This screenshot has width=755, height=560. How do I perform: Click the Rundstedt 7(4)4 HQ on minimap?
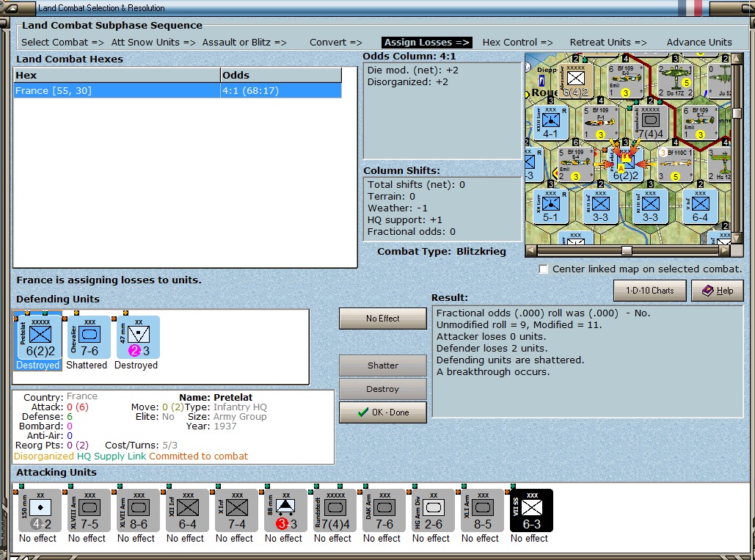click(x=651, y=123)
